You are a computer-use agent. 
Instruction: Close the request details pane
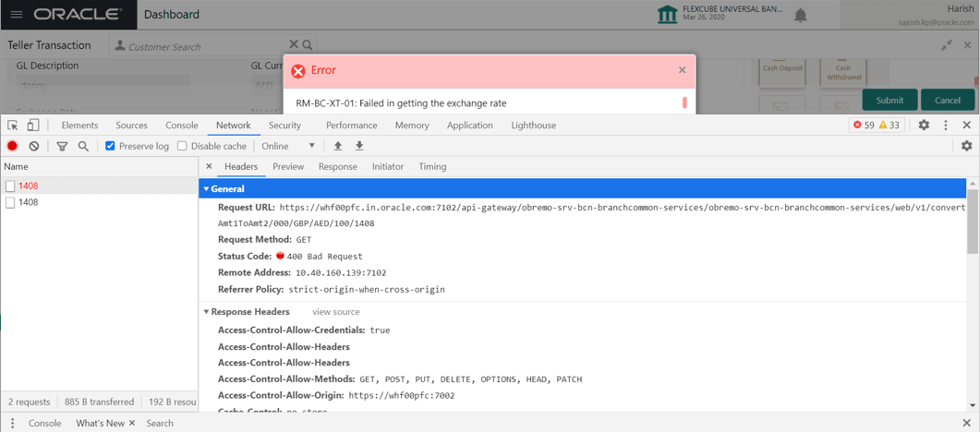coord(209,167)
